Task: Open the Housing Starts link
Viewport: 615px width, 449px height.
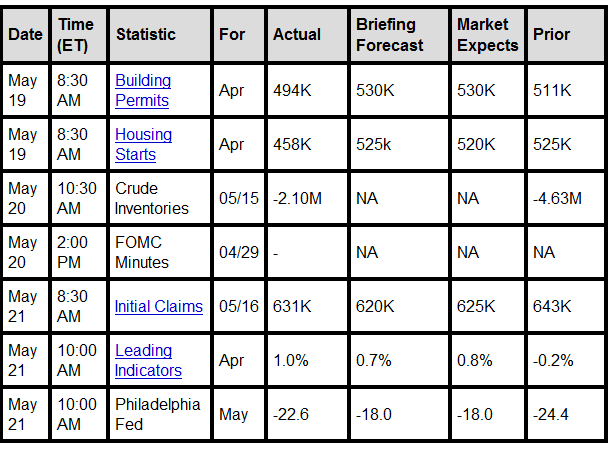Action: (x=143, y=144)
